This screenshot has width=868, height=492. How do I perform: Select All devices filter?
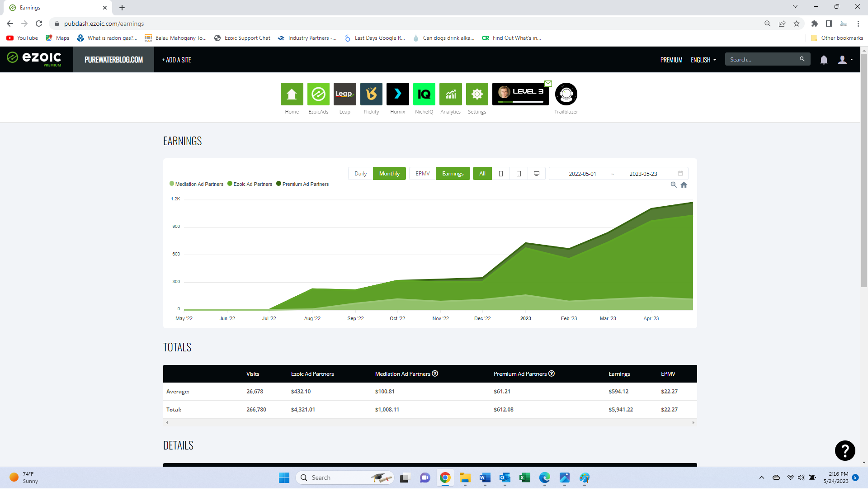click(482, 174)
